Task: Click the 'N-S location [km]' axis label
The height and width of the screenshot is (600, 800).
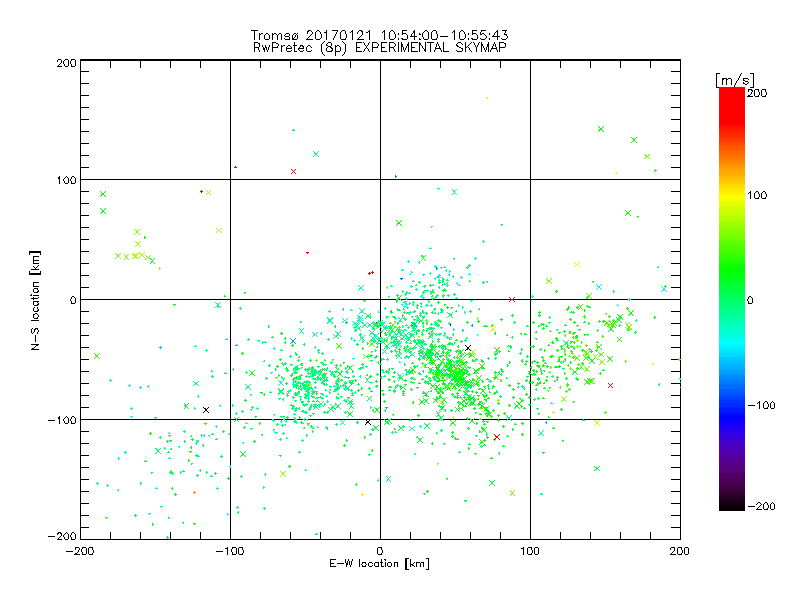Action: 35,300
